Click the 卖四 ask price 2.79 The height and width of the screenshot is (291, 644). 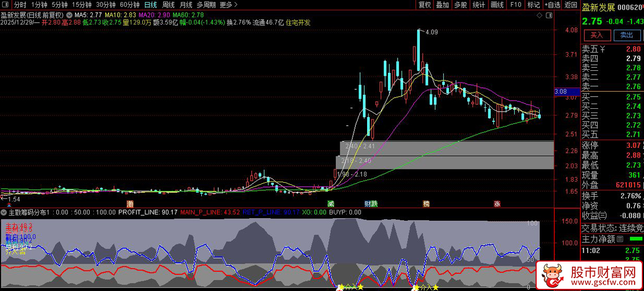point(633,58)
